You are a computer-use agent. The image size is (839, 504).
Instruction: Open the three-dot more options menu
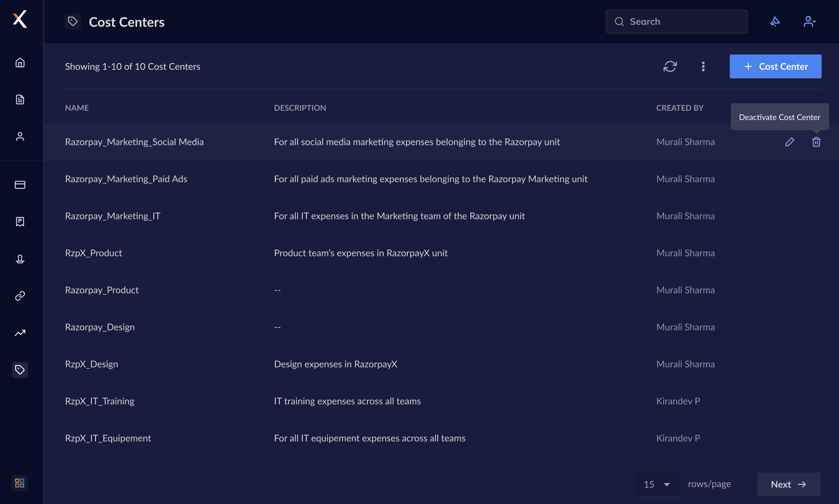(x=703, y=67)
